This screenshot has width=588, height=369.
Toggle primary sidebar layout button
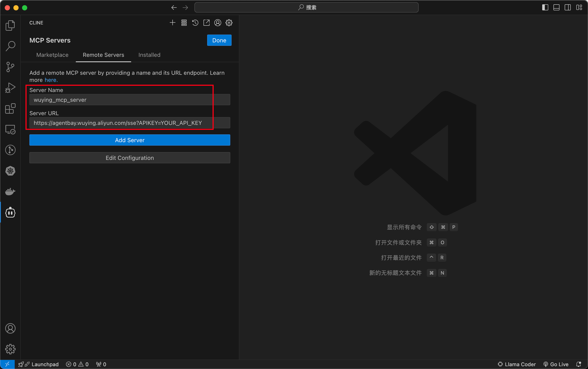545,8
